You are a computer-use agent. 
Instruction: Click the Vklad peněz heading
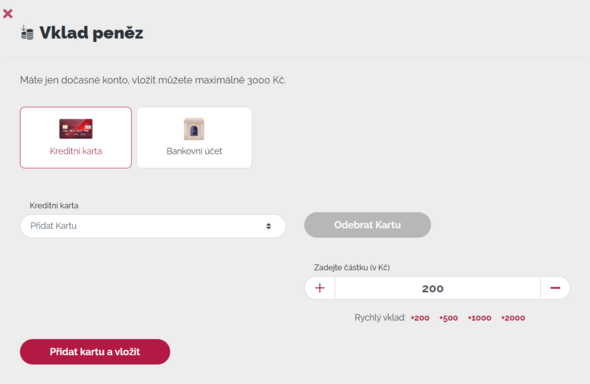point(91,33)
